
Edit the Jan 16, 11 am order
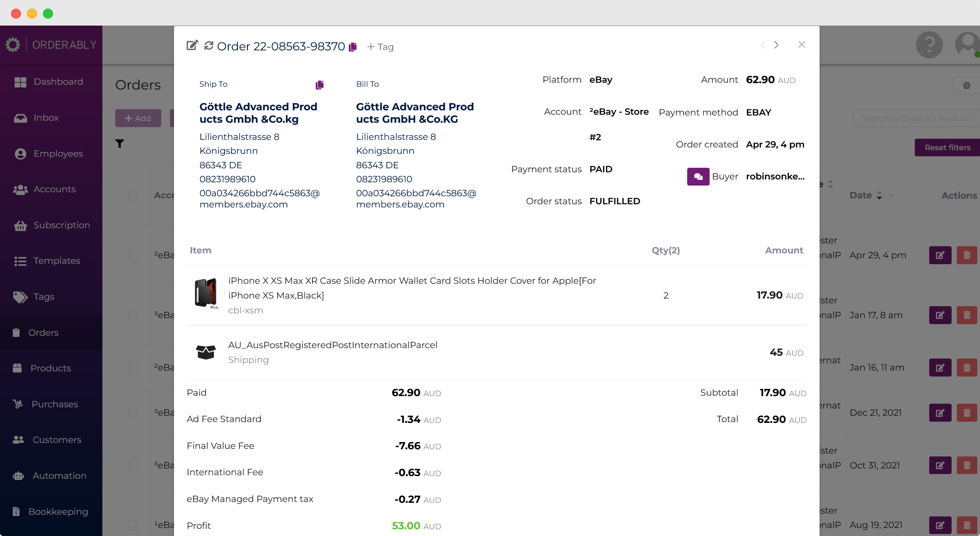pos(940,367)
